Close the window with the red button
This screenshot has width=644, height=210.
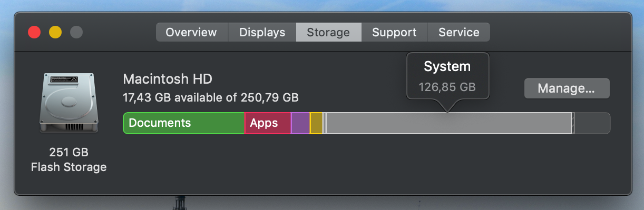34,32
